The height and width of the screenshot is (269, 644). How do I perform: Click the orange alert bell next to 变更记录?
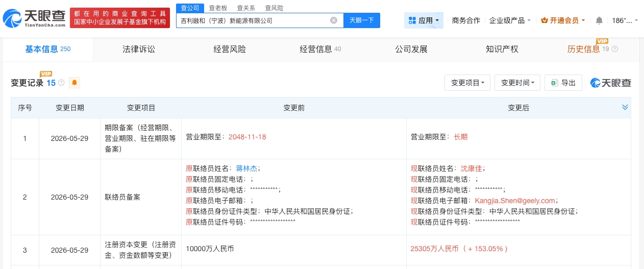75,83
